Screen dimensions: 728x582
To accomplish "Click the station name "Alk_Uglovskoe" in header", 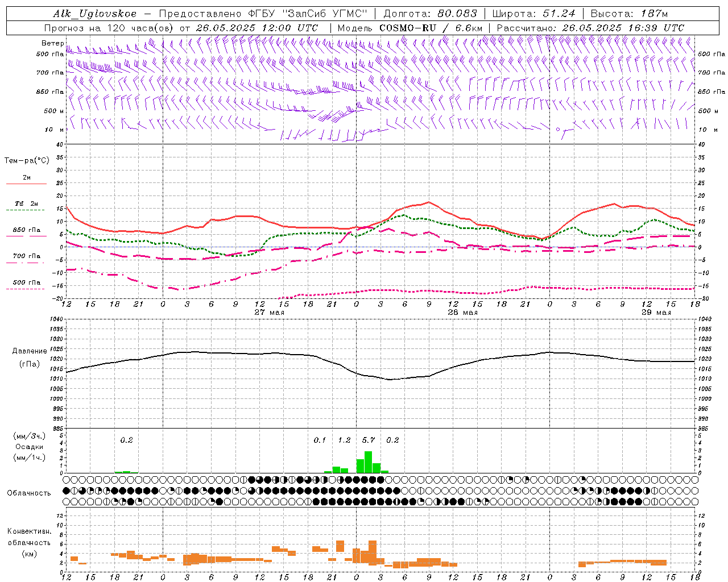I will point(94,14).
